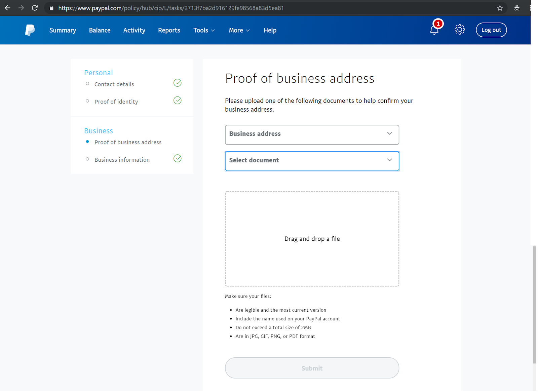
Task: Open account settings gear icon
Action: click(460, 30)
